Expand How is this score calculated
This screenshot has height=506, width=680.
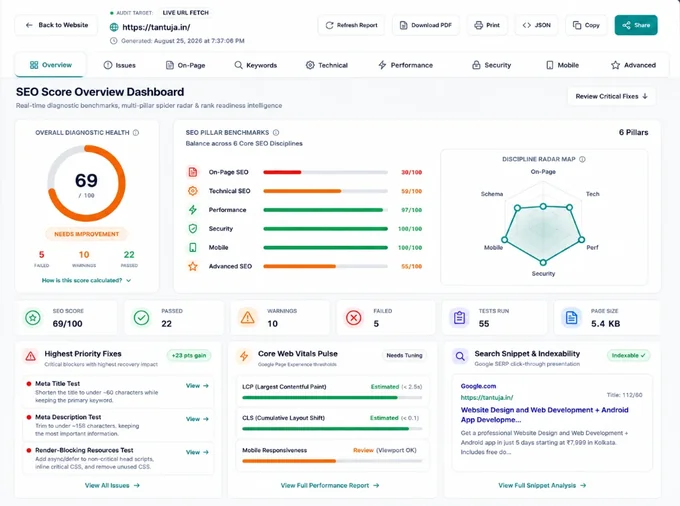click(86, 281)
